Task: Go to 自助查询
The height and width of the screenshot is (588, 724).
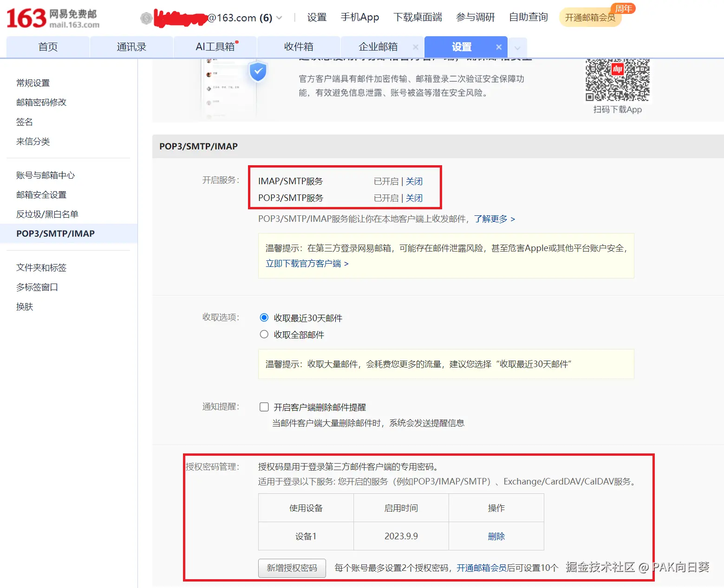Action: (528, 18)
